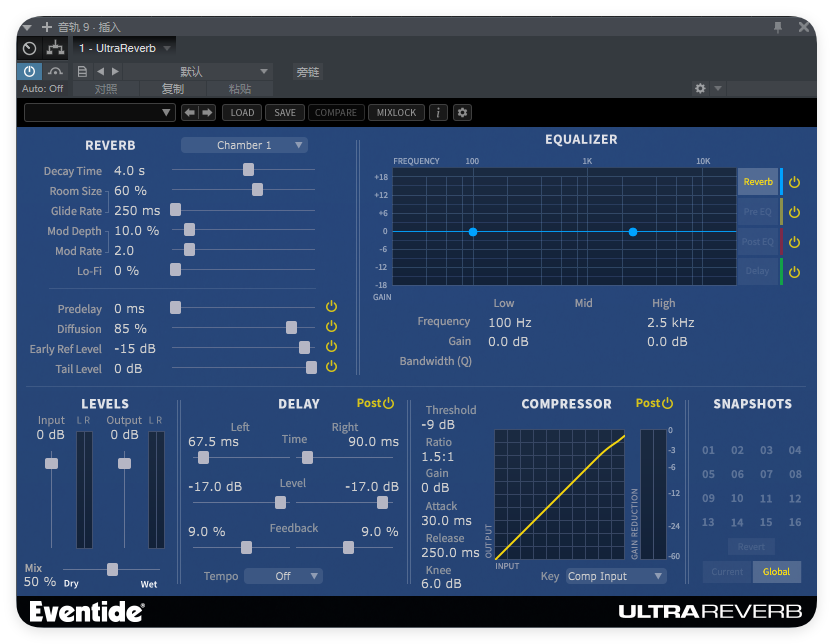Toggle the Delay Post power button

coord(389,403)
